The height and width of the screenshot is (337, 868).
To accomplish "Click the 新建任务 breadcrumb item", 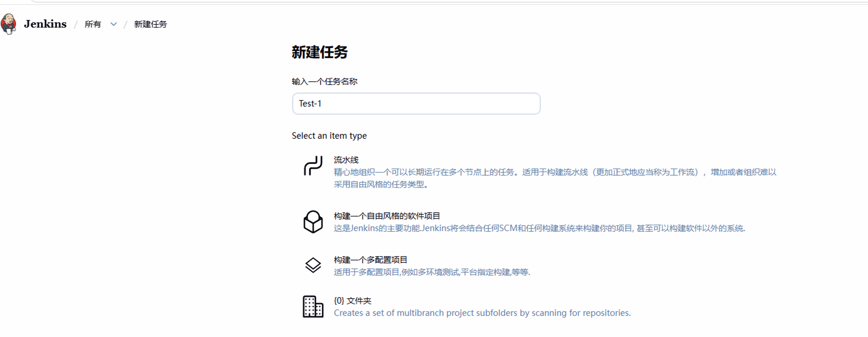I will [150, 24].
